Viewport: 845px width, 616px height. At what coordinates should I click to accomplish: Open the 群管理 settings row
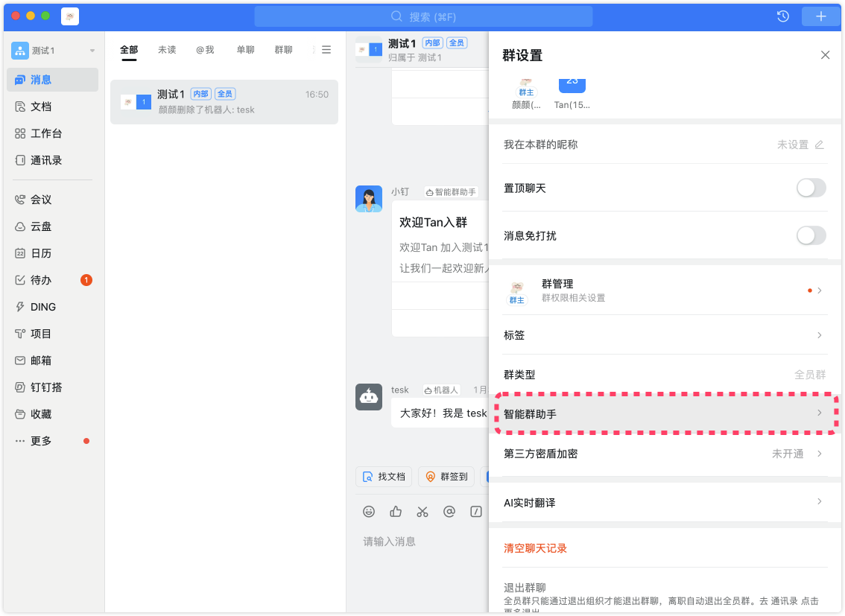[x=663, y=290]
